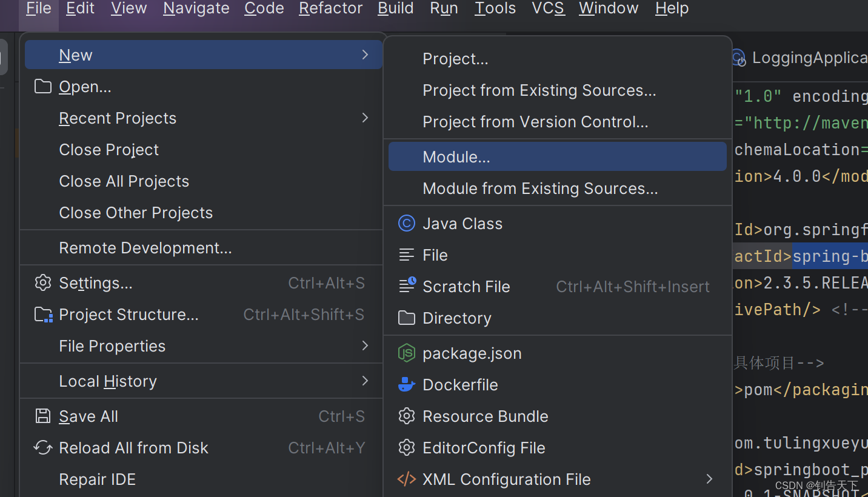Open the Build menu

point(395,8)
